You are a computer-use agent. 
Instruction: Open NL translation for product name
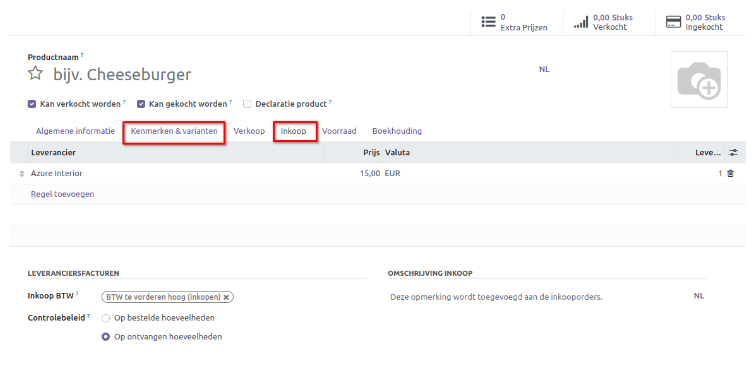pos(544,69)
